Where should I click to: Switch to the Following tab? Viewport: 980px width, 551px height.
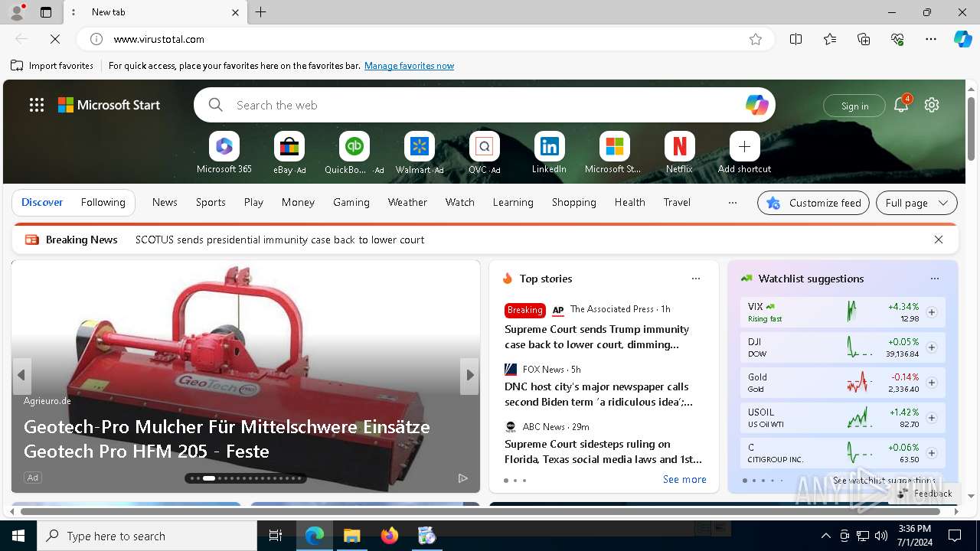pos(103,203)
